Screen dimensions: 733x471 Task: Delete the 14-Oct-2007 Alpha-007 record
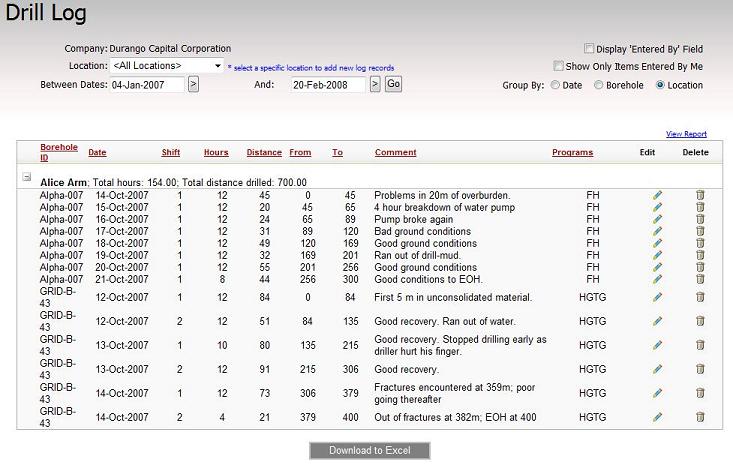(700, 195)
